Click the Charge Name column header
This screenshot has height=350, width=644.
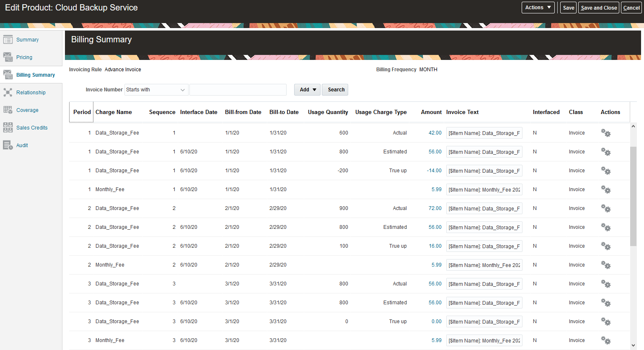pyautogui.click(x=114, y=112)
